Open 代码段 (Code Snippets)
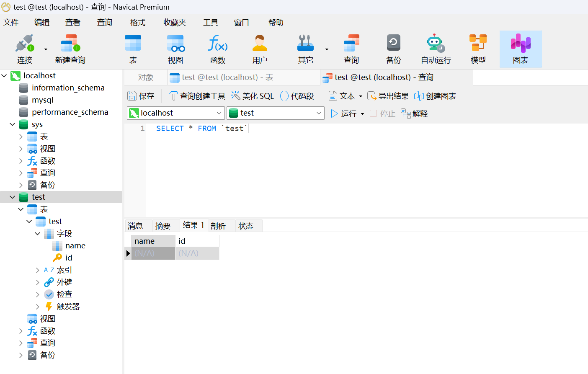Viewport: 588px width, 374px height. [x=297, y=96]
